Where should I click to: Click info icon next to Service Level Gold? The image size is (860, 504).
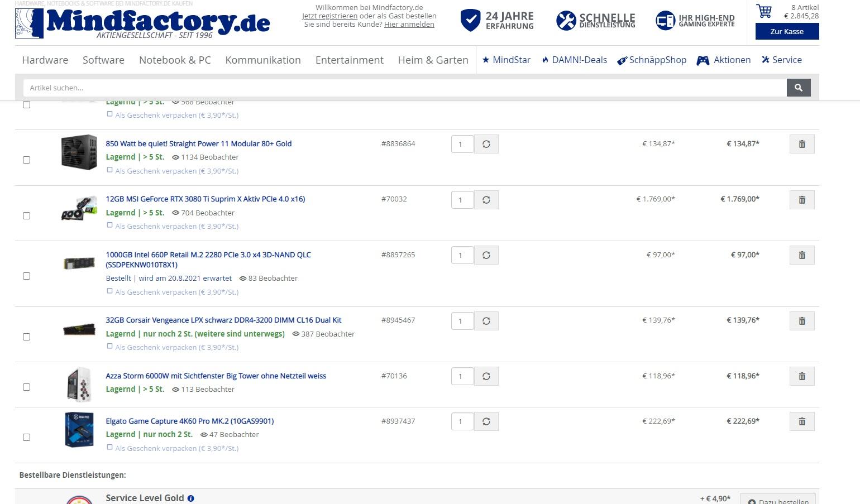tap(191, 498)
